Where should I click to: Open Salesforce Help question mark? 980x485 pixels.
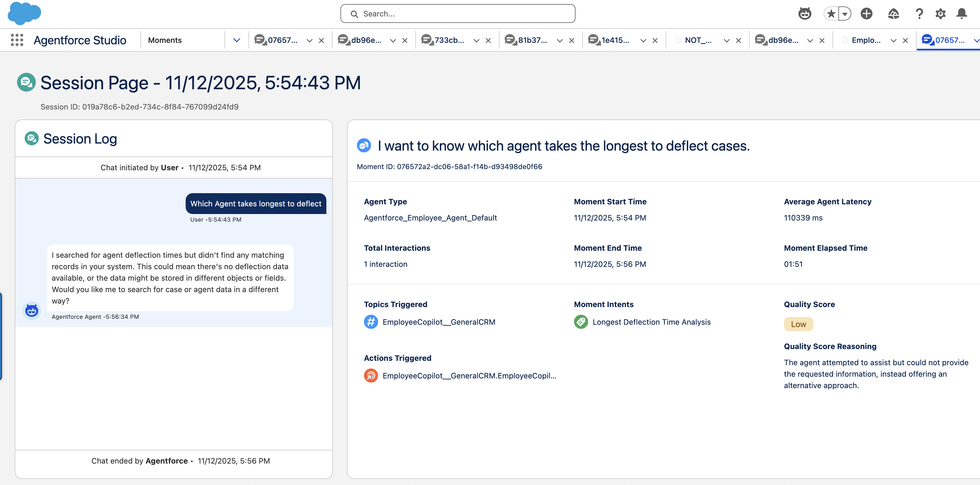coord(919,14)
